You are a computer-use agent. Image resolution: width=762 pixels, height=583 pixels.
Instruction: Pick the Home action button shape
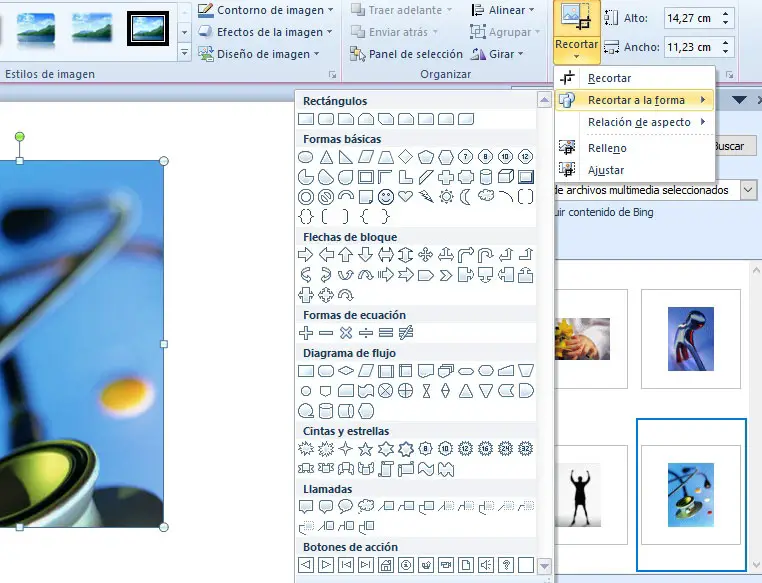tap(386, 565)
